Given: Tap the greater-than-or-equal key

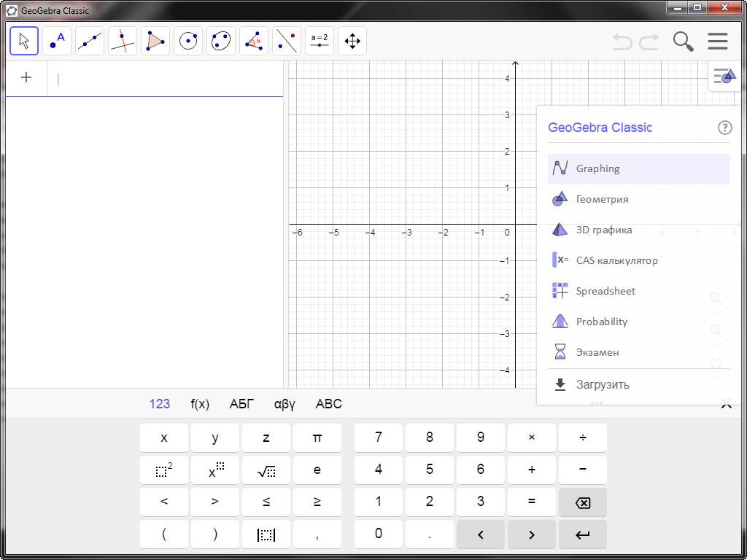Looking at the screenshot, I should click(317, 502).
